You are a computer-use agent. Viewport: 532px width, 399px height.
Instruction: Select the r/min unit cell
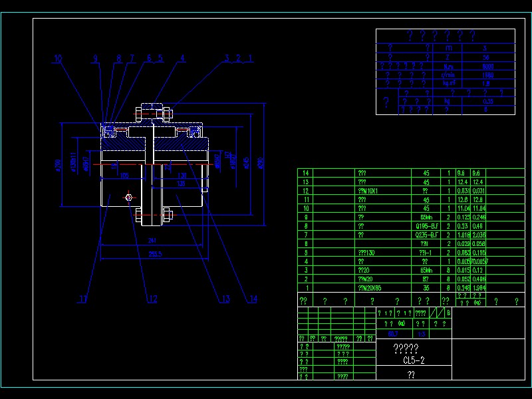click(x=448, y=75)
